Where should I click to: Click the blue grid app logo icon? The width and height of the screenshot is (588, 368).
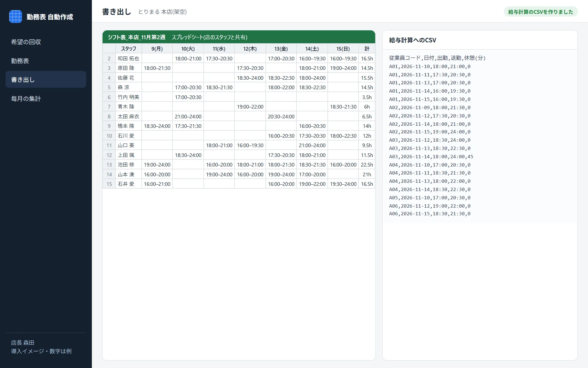(16, 17)
